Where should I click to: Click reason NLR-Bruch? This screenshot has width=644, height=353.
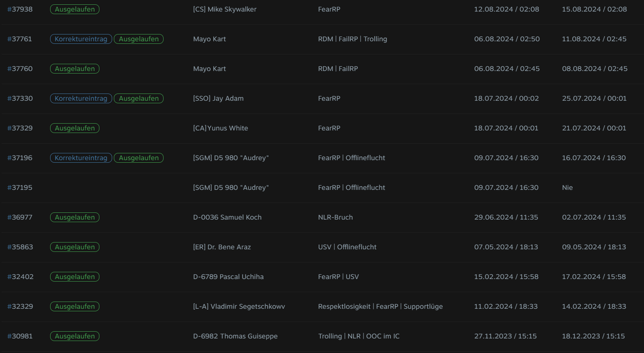pos(336,217)
